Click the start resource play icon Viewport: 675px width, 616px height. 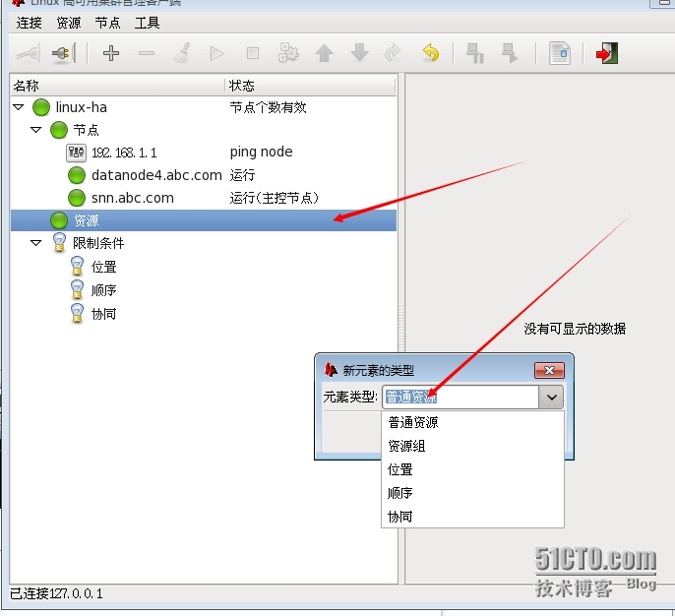click(x=216, y=54)
